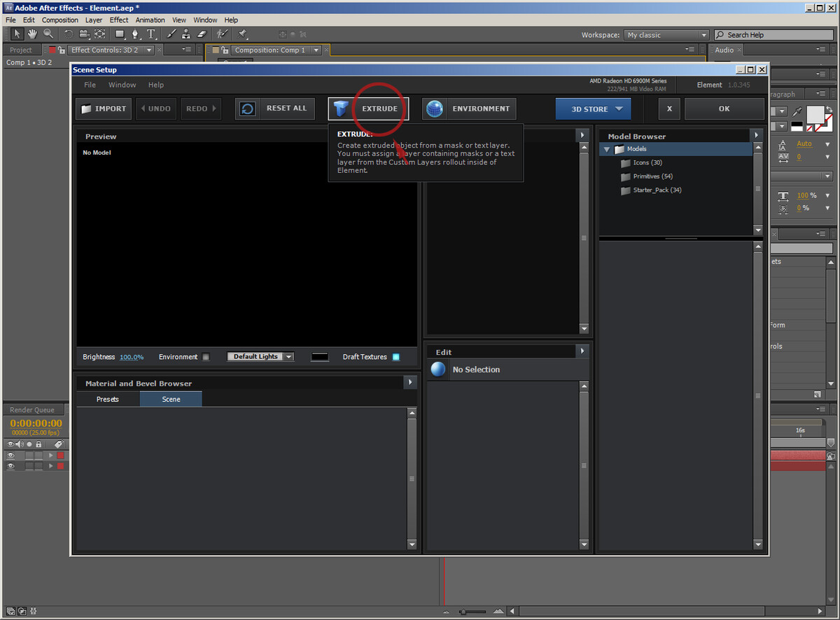Screen dimensions: 840x620
Task: Click the Extrude button label
Action: 380,108
